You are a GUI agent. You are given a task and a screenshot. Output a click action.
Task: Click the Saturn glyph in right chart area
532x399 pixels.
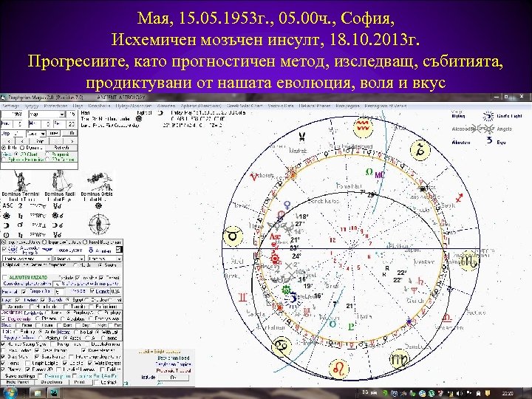421,282
